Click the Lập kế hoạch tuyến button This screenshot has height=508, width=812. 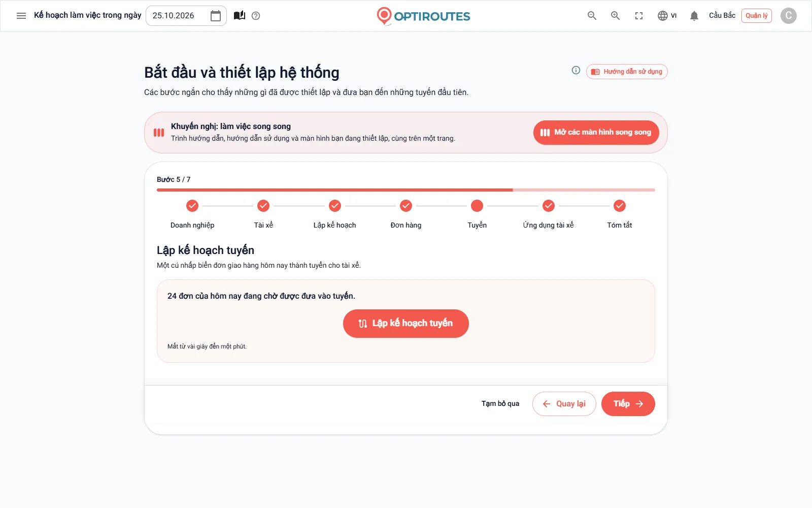click(x=406, y=324)
